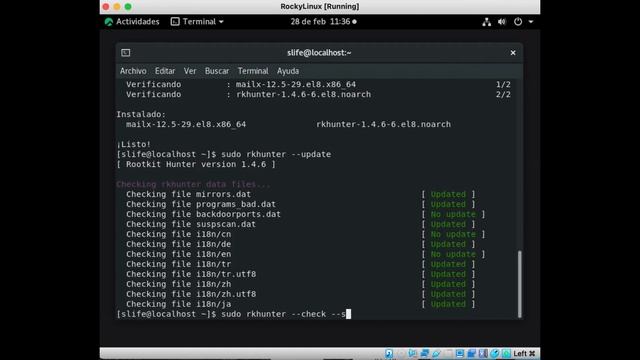Screen dimensions: 640x360
Task: Click the '1/2' progress count
Action: [x=503, y=84]
